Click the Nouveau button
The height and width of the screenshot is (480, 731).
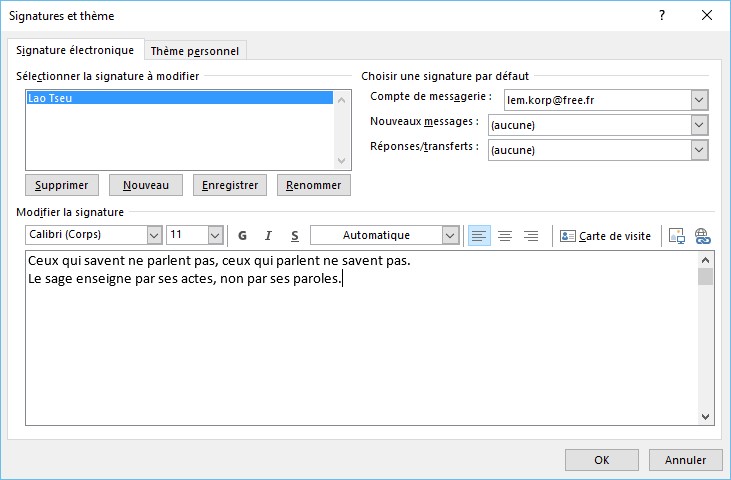(145, 185)
